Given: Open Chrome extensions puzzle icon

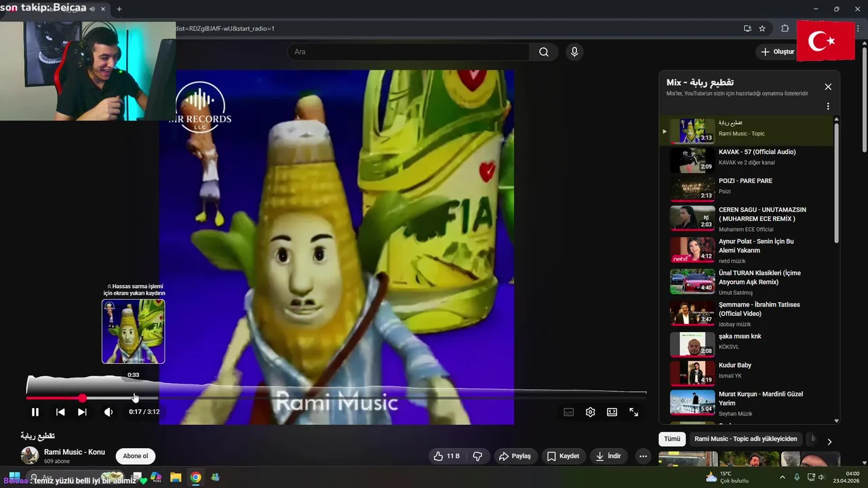Looking at the screenshot, I should pos(785,28).
